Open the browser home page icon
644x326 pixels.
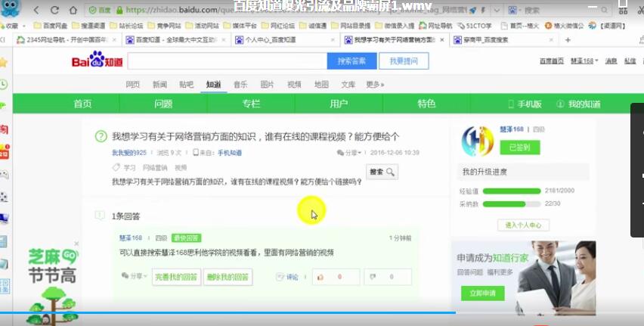[x=73, y=10]
